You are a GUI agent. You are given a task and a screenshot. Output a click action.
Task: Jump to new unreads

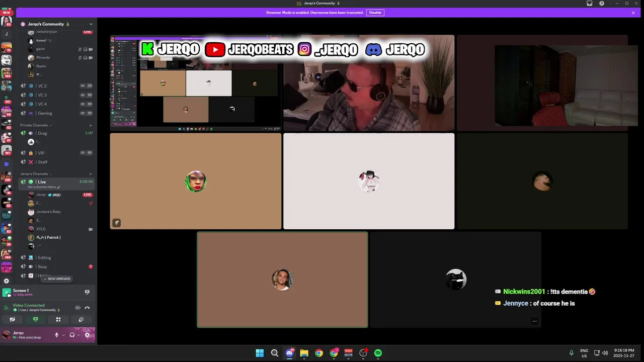click(x=57, y=279)
